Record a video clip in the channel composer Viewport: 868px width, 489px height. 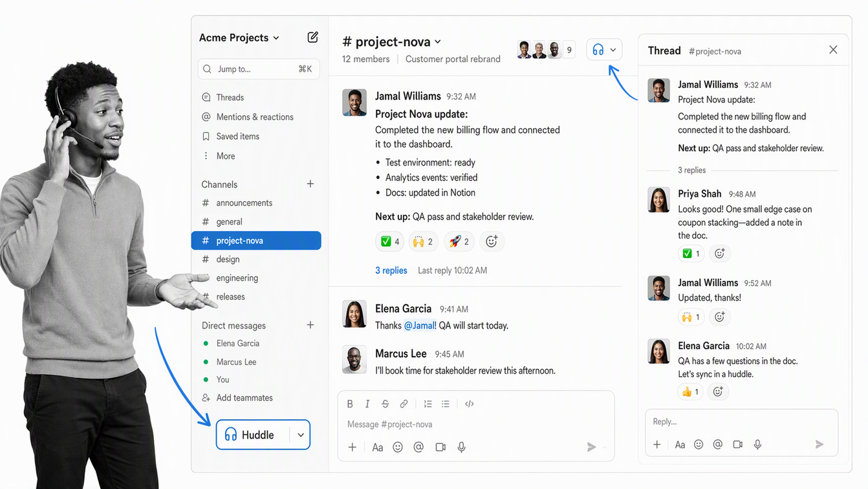click(440, 447)
